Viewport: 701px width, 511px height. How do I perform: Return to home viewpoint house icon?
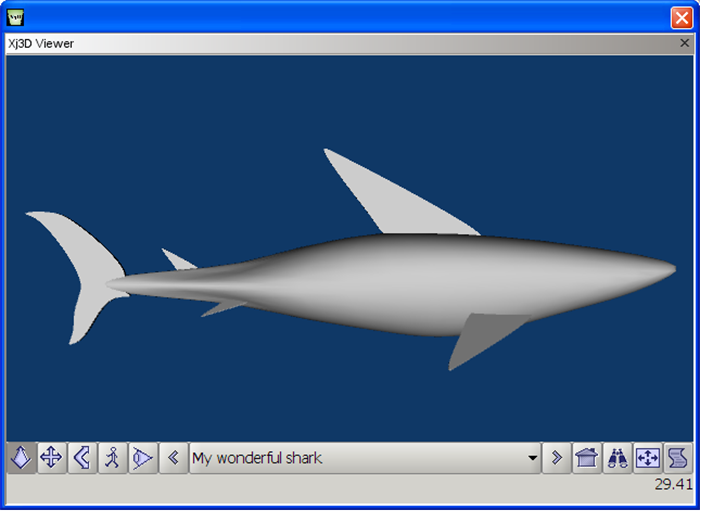[x=587, y=458]
